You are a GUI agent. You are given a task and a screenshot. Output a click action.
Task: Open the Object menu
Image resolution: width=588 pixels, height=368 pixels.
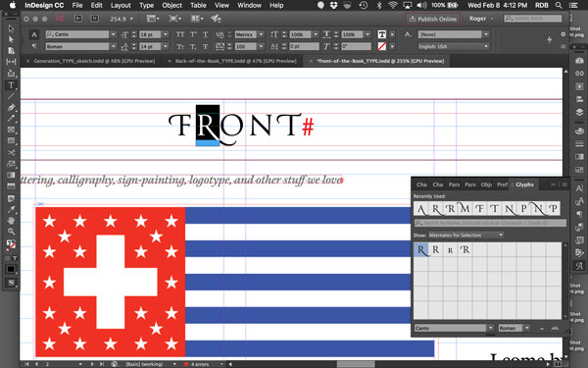[x=171, y=5]
